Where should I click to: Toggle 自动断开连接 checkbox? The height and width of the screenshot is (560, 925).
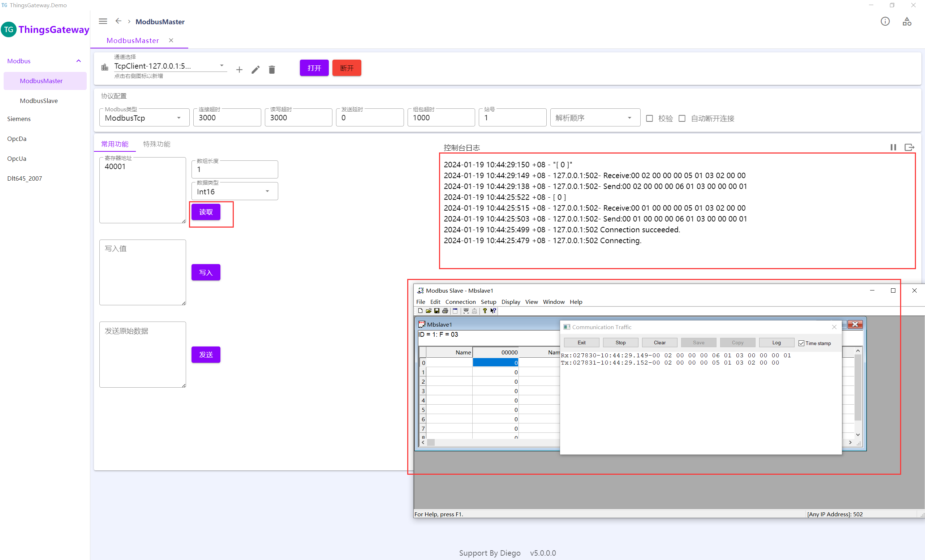coord(682,118)
